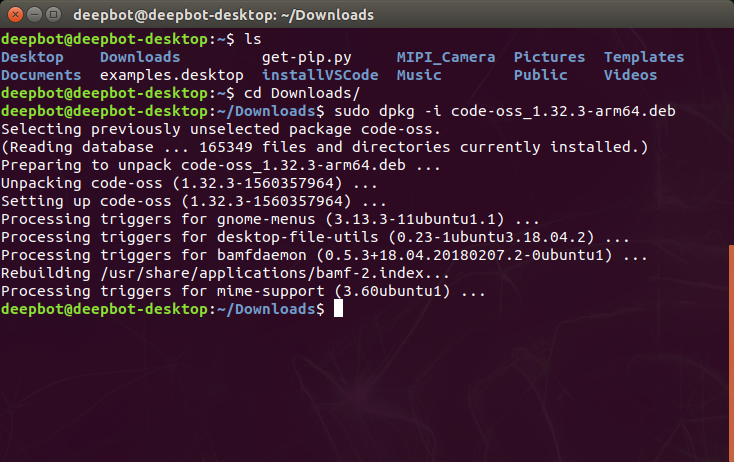Click the 'Reading database ... 165349 files' line
The width and height of the screenshot is (734, 462).
pos(324,147)
